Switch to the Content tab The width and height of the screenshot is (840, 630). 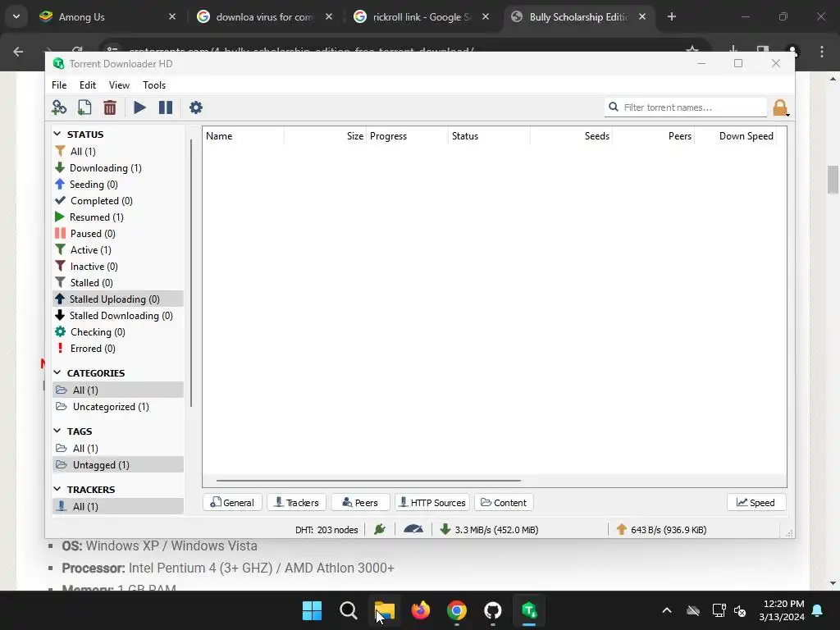(x=504, y=503)
